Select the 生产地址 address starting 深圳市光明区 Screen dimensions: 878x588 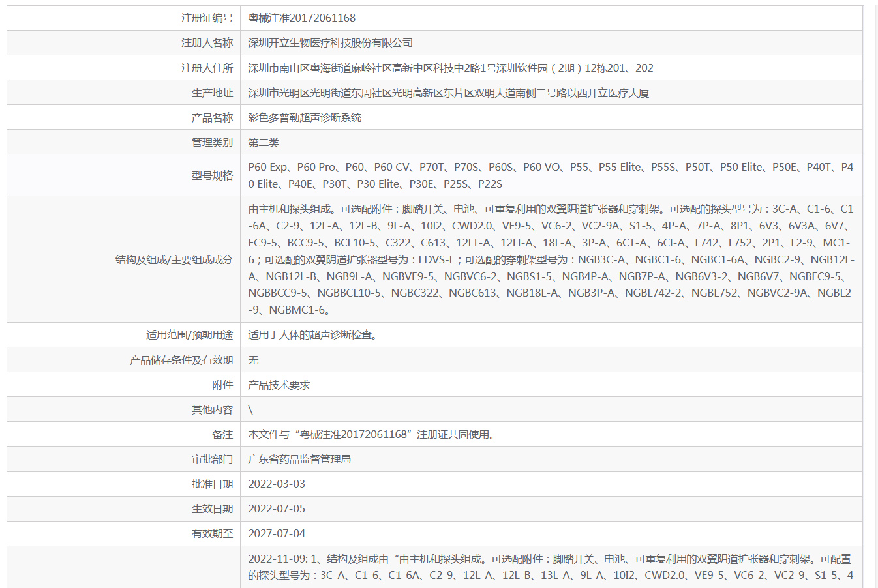point(449,93)
